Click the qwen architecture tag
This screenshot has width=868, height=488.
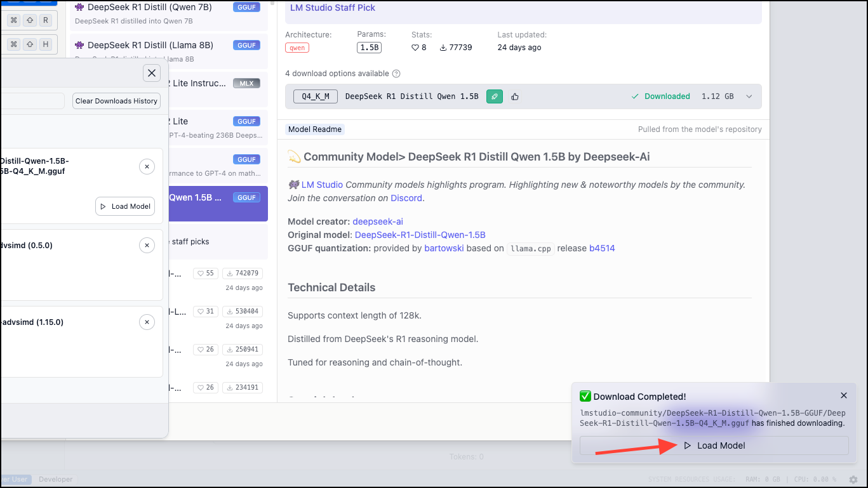[297, 48]
